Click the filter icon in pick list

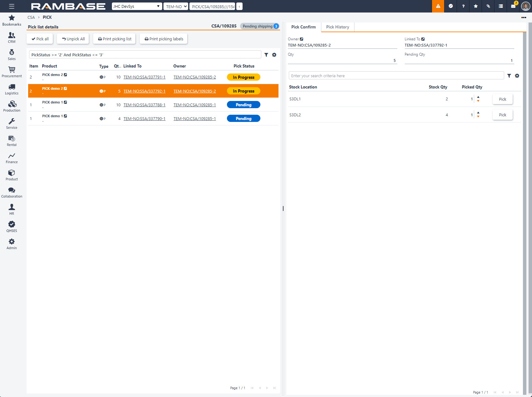click(x=266, y=55)
